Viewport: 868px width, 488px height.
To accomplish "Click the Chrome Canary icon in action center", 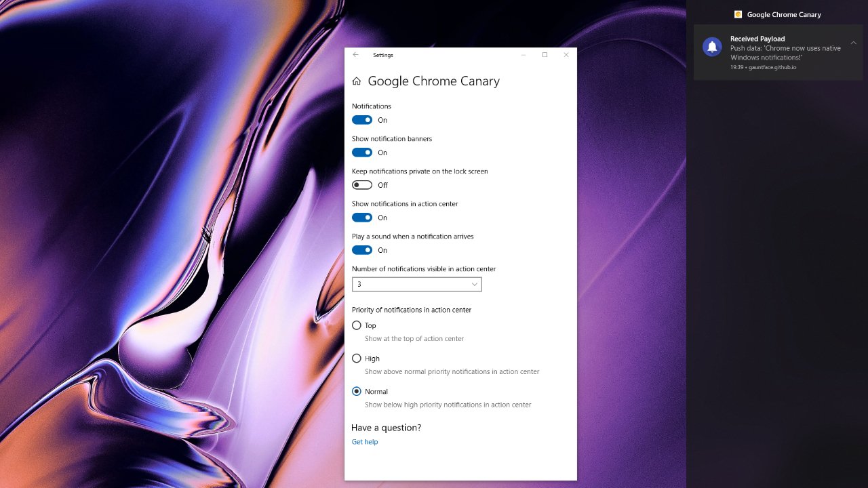I will tap(738, 14).
